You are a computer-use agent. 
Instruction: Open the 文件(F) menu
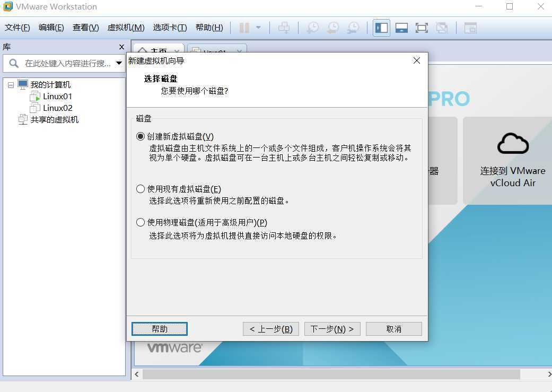coord(17,28)
